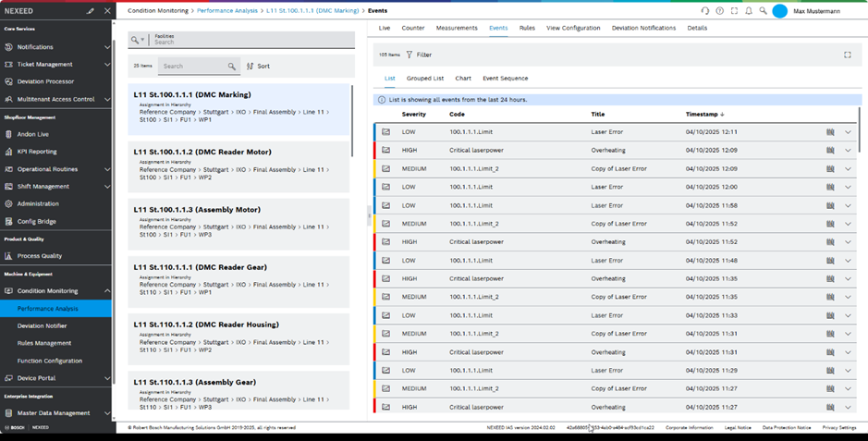
Task: Open the help question mark icon
Action: pos(720,11)
